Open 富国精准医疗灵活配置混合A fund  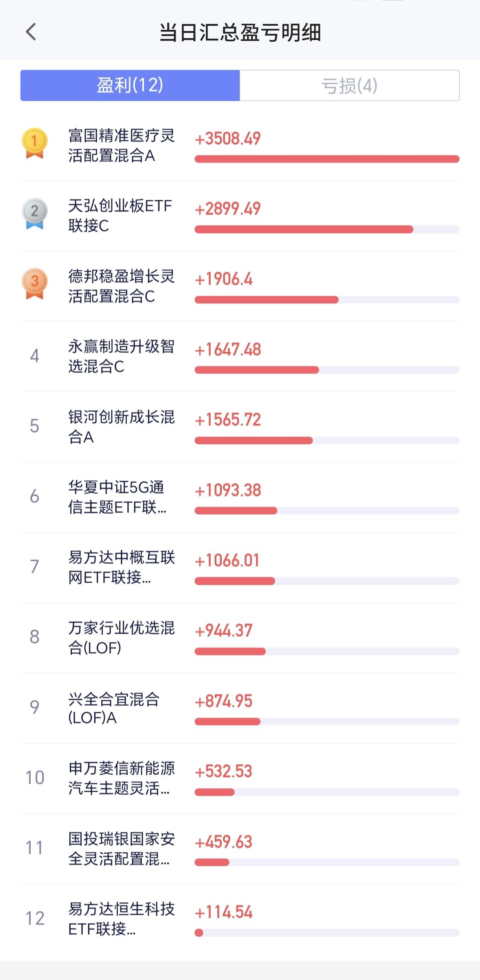point(240,146)
